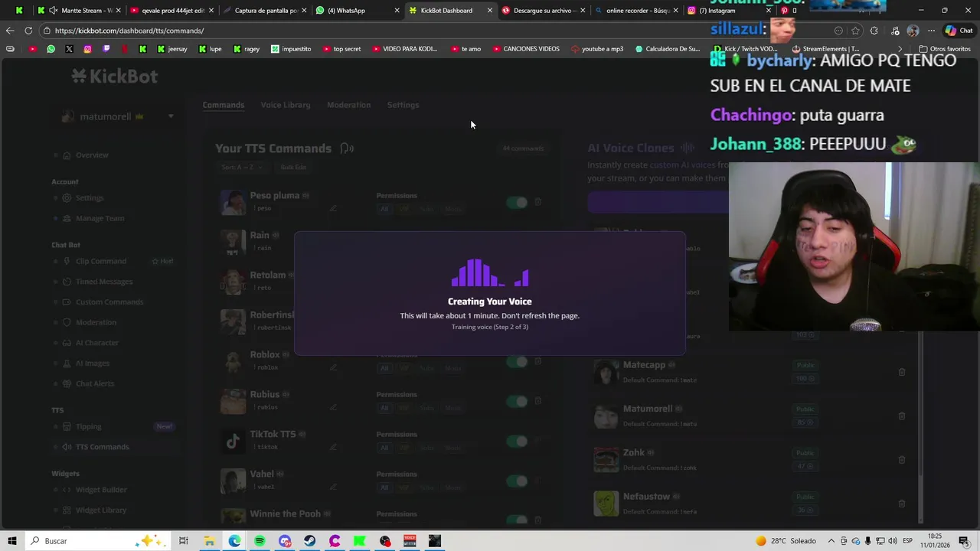
Task: Click the browser address bar
Action: 436,31
